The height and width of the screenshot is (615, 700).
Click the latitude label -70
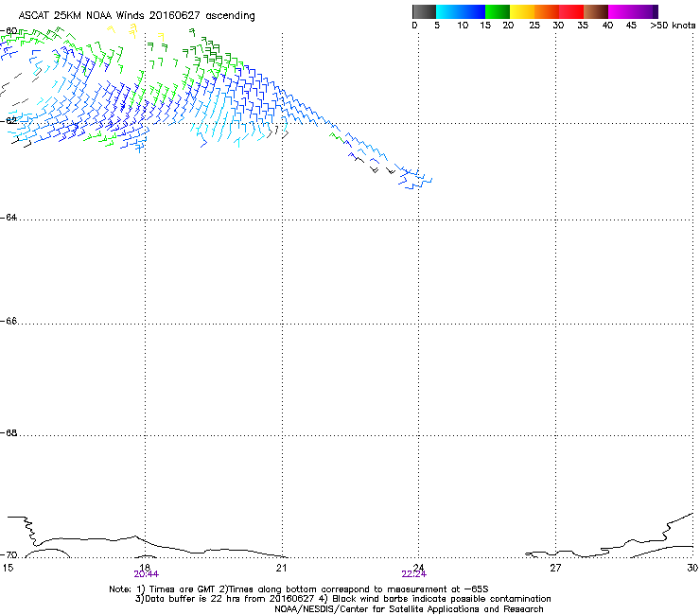click(x=9, y=555)
